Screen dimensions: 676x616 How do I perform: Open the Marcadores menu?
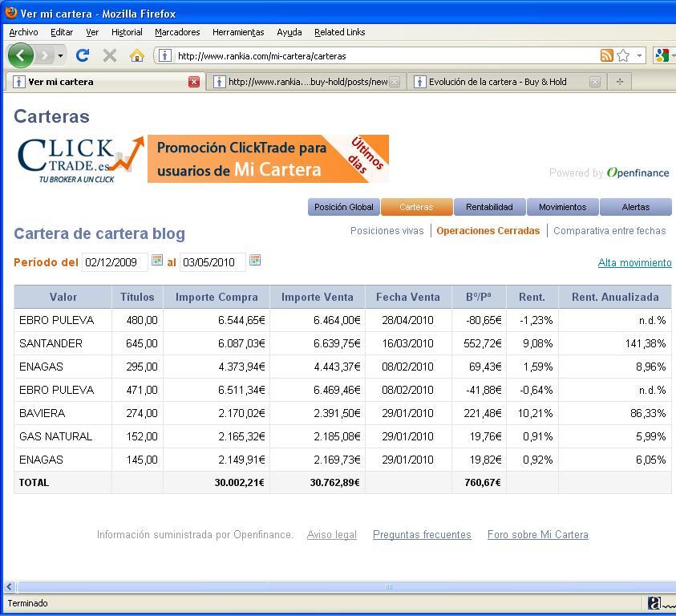click(x=177, y=32)
